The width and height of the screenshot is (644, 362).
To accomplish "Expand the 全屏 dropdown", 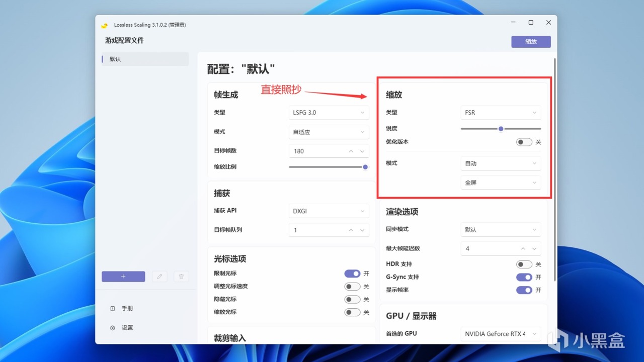I will point(501,183).
